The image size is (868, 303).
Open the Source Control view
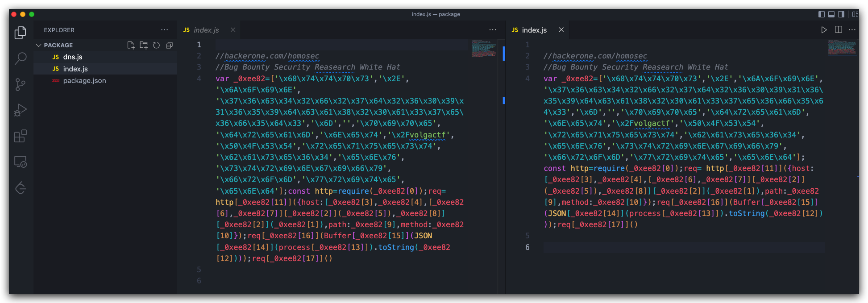point(21,84)
